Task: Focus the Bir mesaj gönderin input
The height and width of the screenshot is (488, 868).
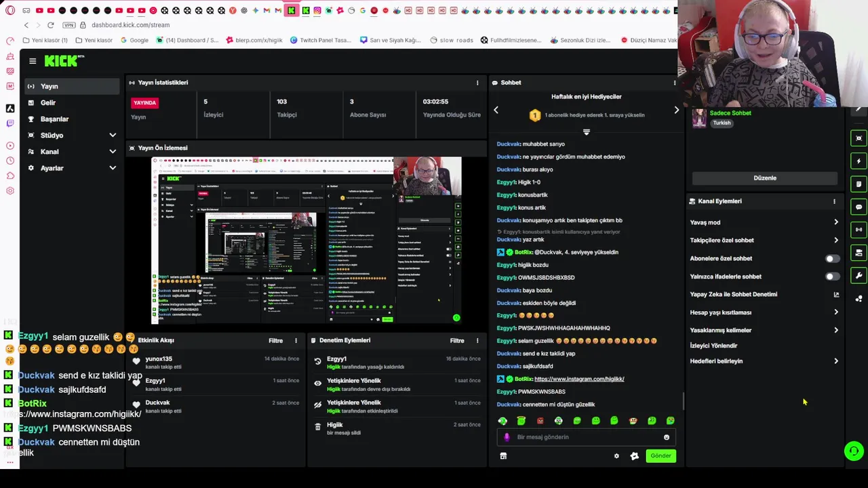Action: coord(586,437)
